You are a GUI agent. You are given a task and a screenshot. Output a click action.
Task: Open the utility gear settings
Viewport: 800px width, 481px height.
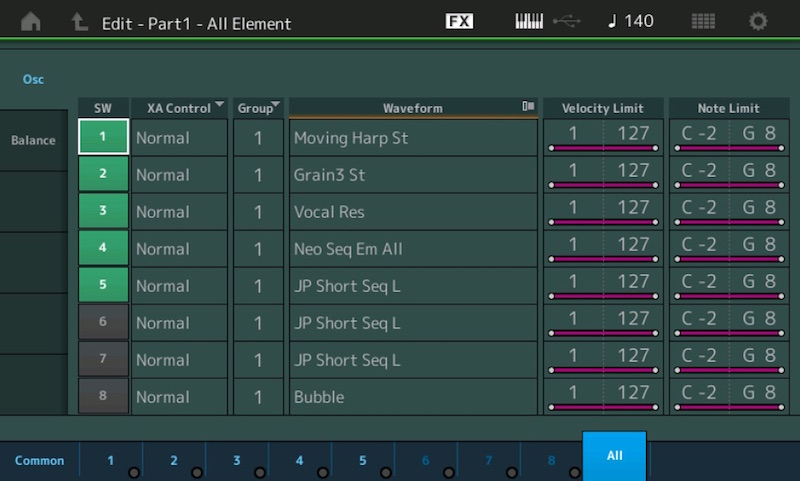click(758, 21)
